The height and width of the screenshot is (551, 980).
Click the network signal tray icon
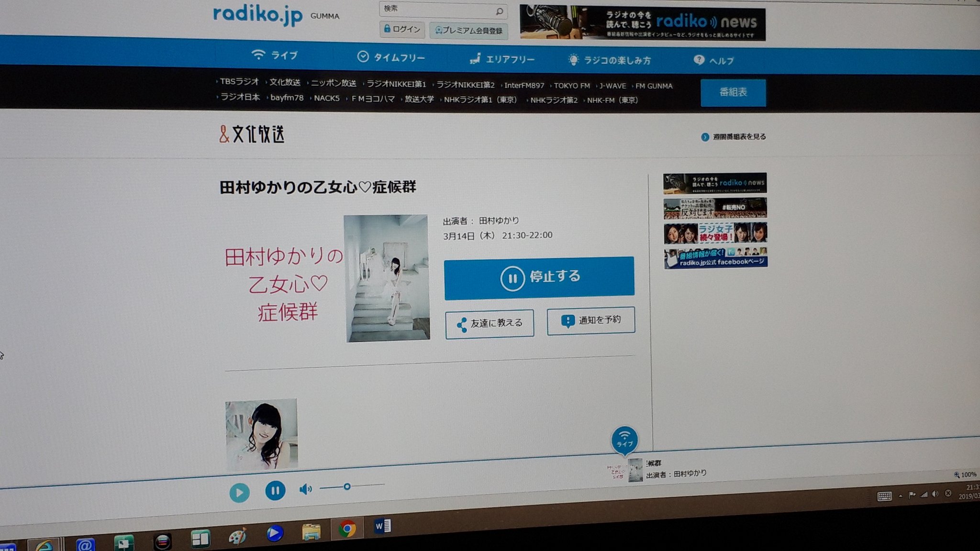pyautogui.click(x=924, y=495)
